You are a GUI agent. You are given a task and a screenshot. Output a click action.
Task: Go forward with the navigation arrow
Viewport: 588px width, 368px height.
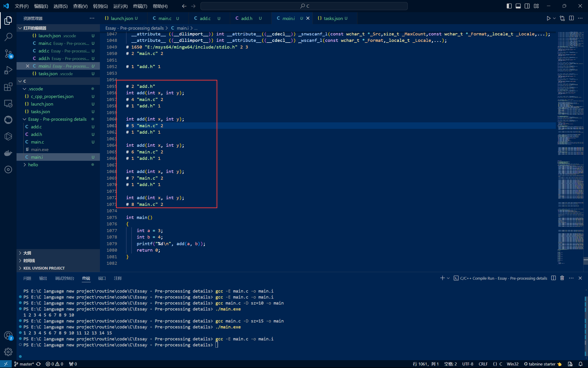(193, 6)
